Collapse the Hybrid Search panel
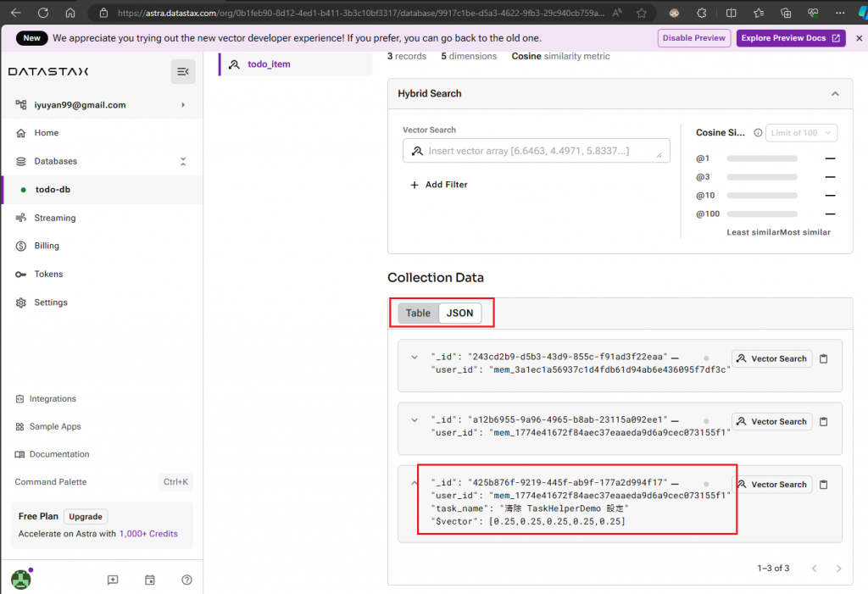Image resolution: width=868 pixels, height=594 pixels. pos(835,93)
